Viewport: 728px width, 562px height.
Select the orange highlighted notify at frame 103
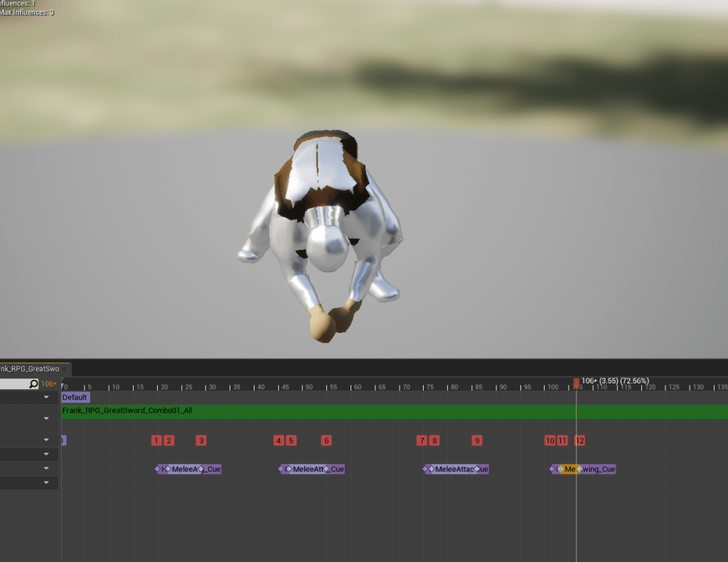[x=569, y=469]
